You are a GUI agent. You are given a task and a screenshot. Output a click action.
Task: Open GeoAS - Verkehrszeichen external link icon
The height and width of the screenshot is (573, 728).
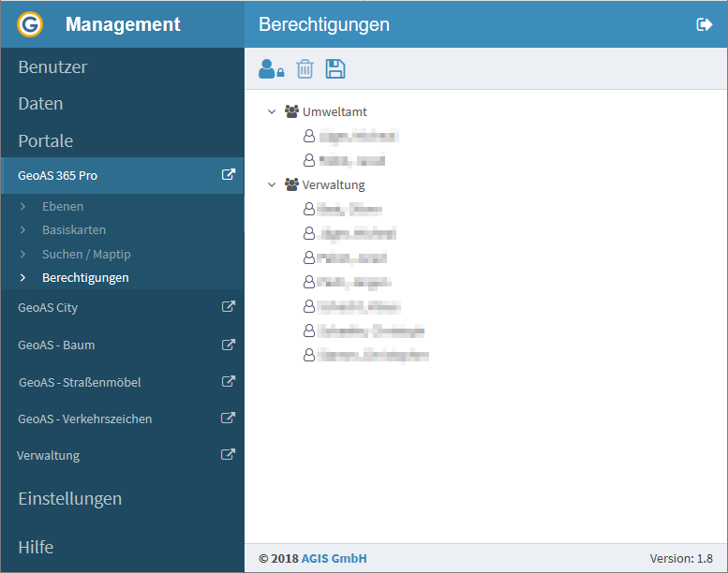pos(228,418)
